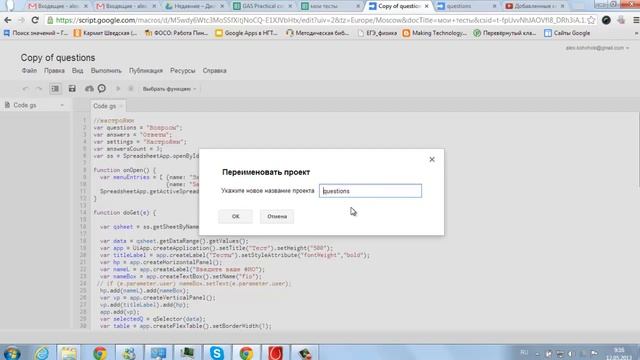Open project triggers clock icon
Image resolution: width=640 pixels, height=360 pixels.
point(102,89)
